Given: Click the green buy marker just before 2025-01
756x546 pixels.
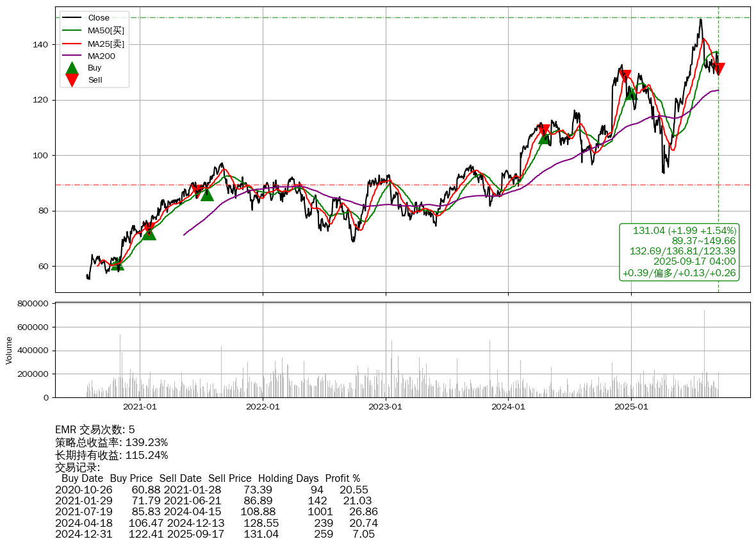Looking at the screenshot, I should (631, 93).
